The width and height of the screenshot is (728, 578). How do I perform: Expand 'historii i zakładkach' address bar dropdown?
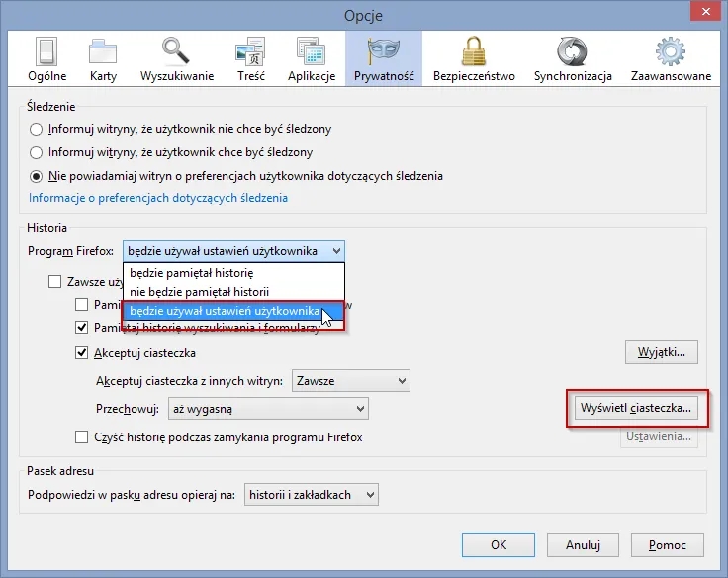(x=311, y=495)
